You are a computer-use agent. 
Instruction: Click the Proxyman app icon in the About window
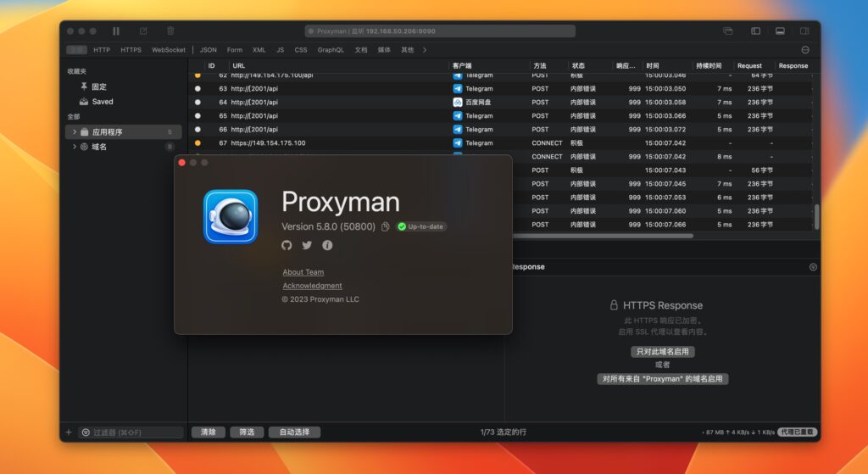point(231,216)
